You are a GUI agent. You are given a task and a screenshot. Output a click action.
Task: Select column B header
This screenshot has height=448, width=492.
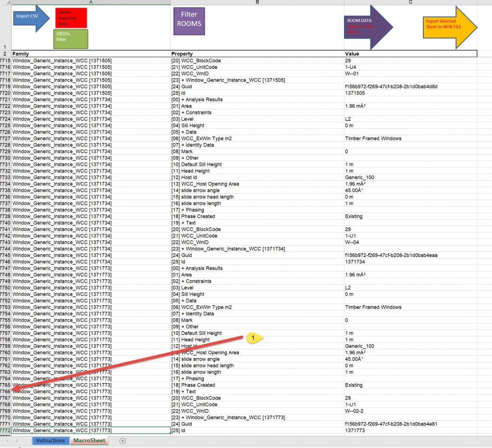pyautogui.click(x=257, y=2)
